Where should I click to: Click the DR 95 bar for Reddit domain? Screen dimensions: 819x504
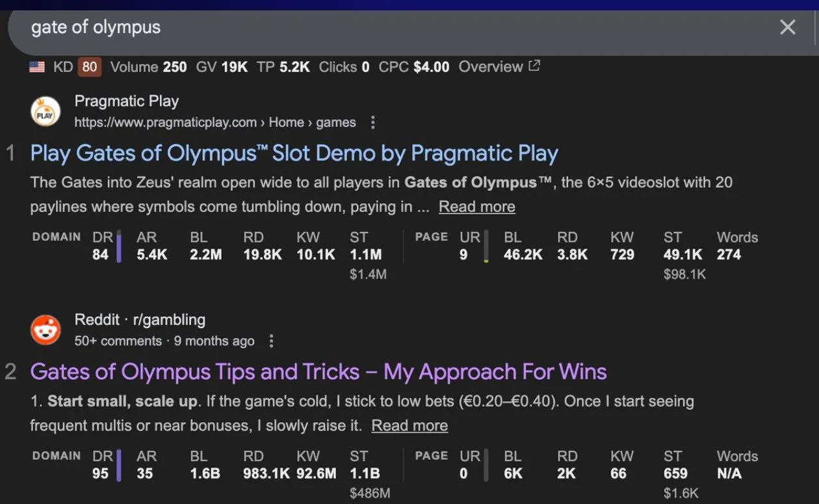119,466
